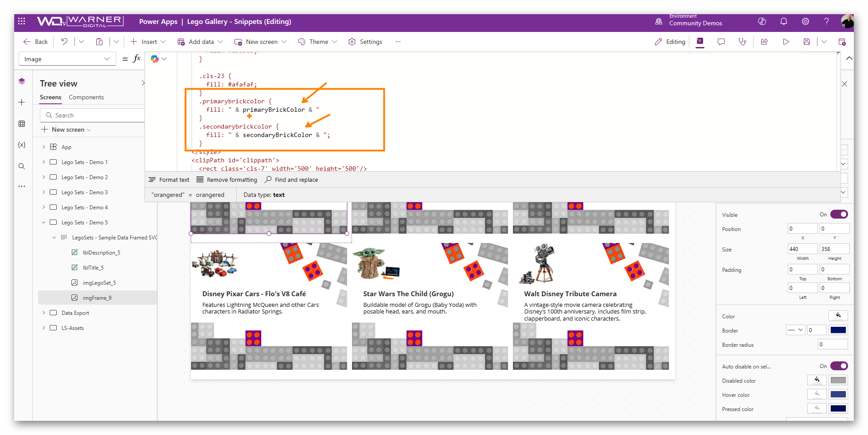The image size is (868, 435).
Task: Click the sidebar more options ellipsis
Action: (x=22, y=186)
